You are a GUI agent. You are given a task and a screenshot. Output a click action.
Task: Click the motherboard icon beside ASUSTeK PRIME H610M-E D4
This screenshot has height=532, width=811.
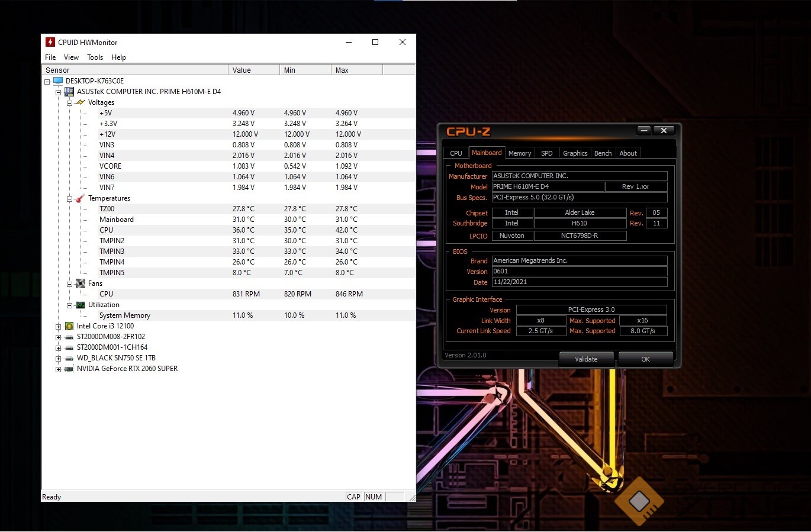[x=69, y=92]
